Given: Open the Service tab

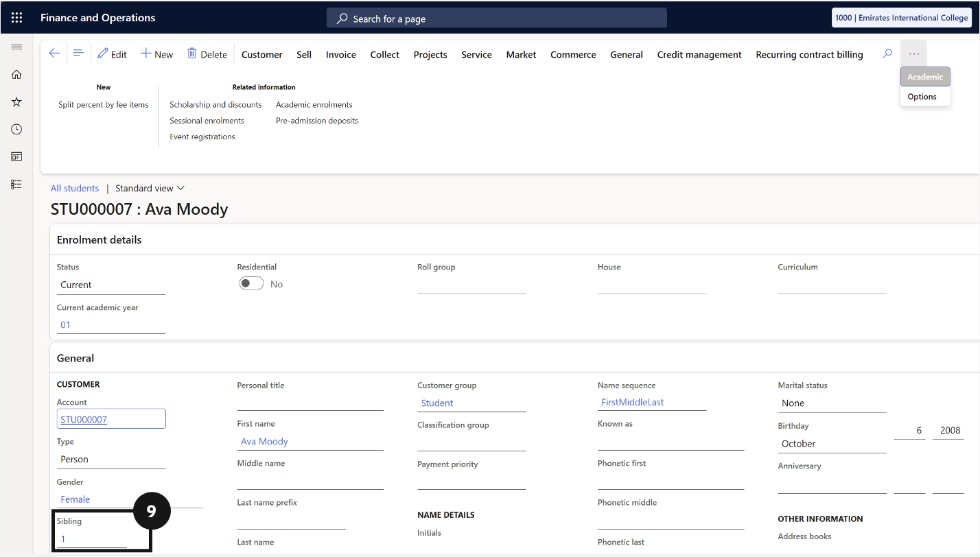Looking at the screenshot, I should pos(476,54).
